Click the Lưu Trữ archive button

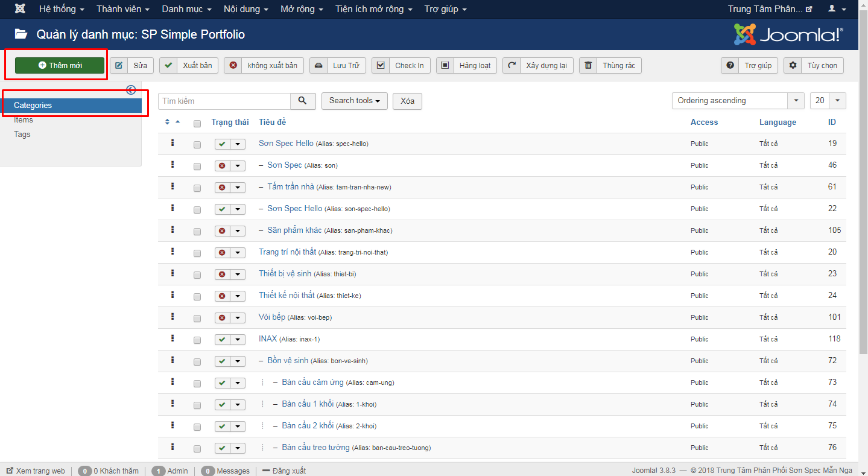tap(338, 65)
